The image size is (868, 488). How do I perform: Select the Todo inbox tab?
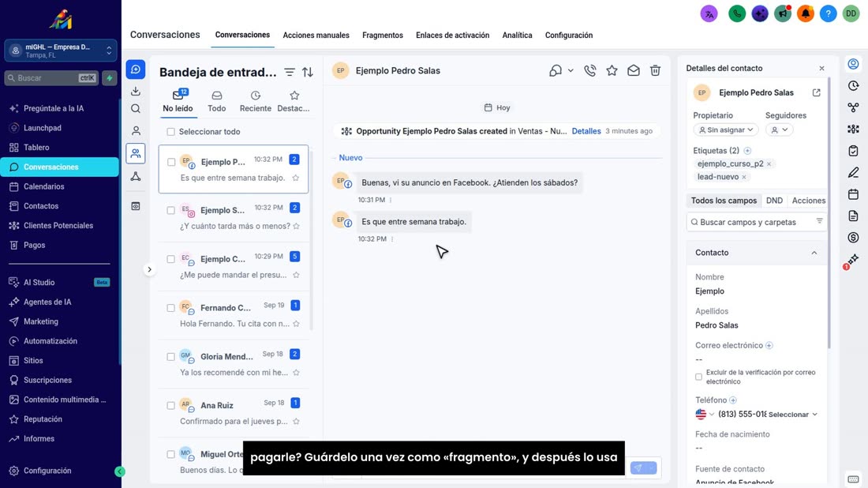click(x=216, y=102)
